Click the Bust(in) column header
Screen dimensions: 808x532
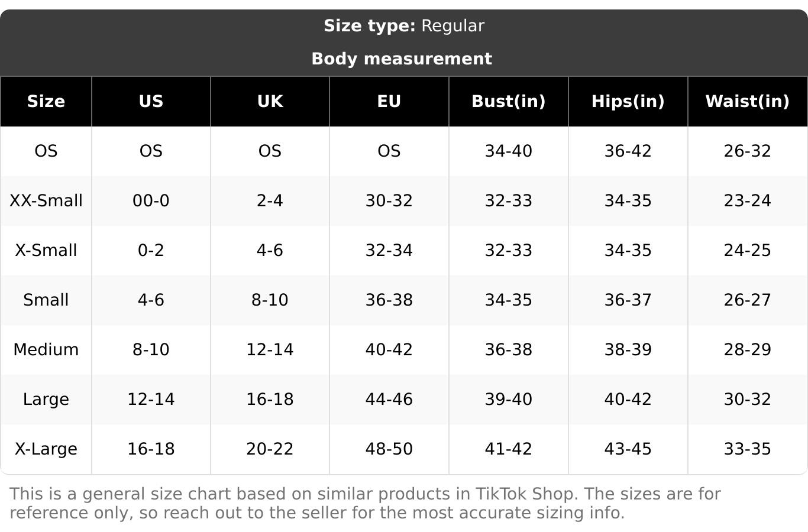pyautogui.click(x=508, y=101)
